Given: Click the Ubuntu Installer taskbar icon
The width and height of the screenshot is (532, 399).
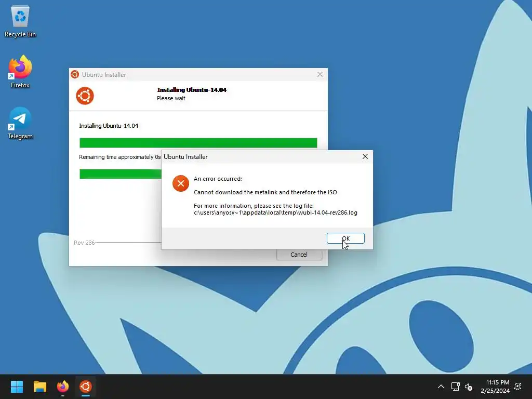Looking at the screenshot, I should point(86,387).
